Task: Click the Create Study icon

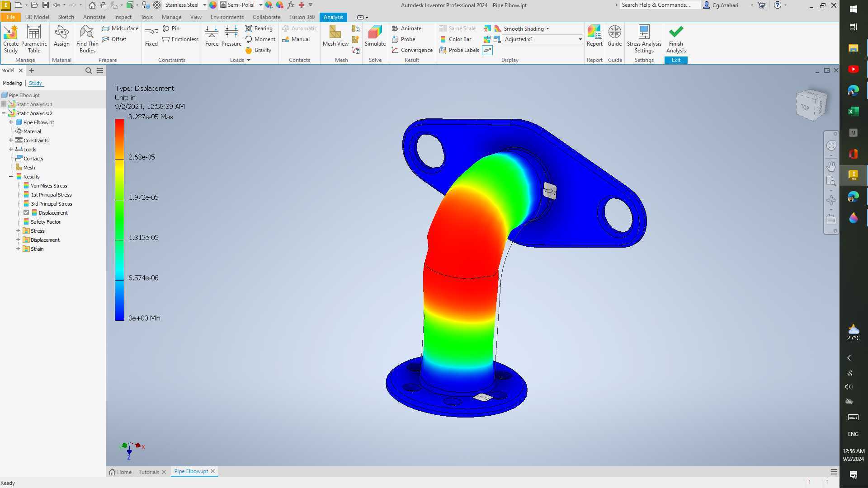Action: pyautogui.click(x=11, y=39)
